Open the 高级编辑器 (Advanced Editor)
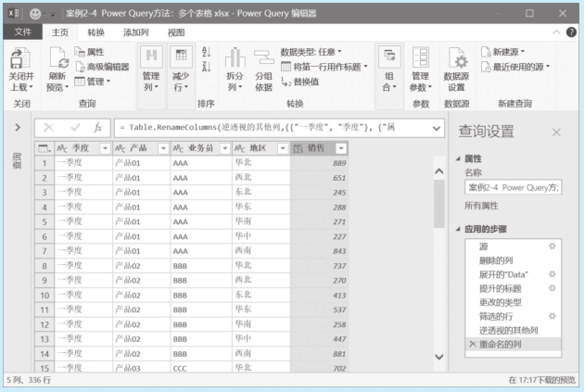 pyautogui.click(x=103, y=67)
